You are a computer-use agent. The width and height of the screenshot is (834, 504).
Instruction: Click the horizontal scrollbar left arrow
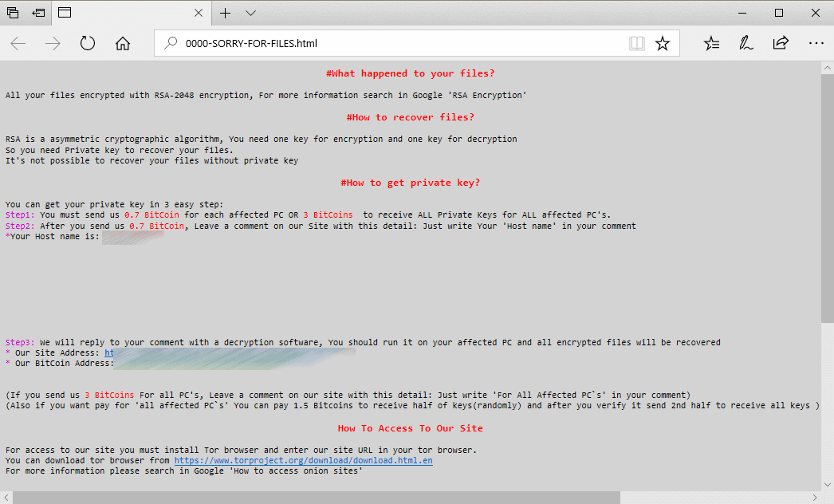6,498
